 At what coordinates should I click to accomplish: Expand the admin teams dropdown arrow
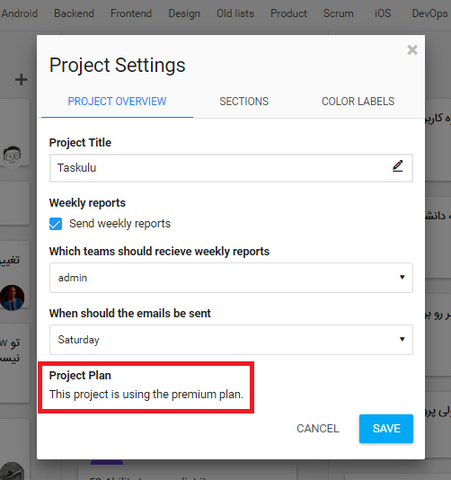(x=402, y=277)
